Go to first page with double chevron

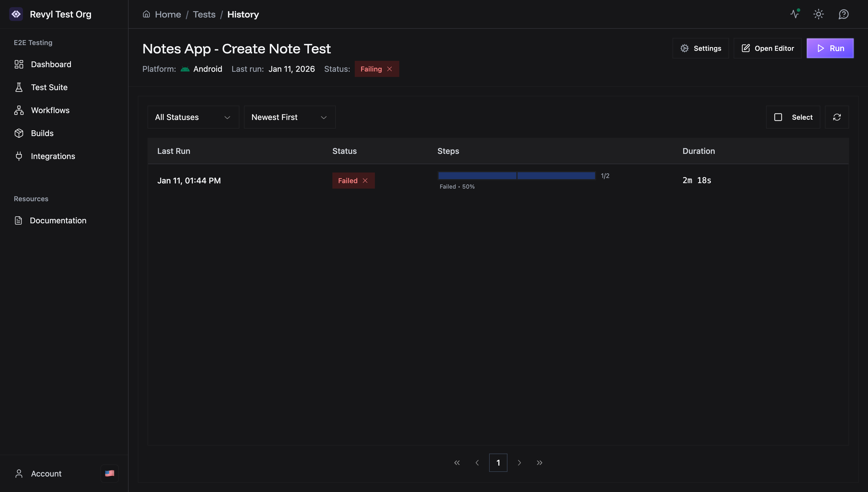click(457, 463)
